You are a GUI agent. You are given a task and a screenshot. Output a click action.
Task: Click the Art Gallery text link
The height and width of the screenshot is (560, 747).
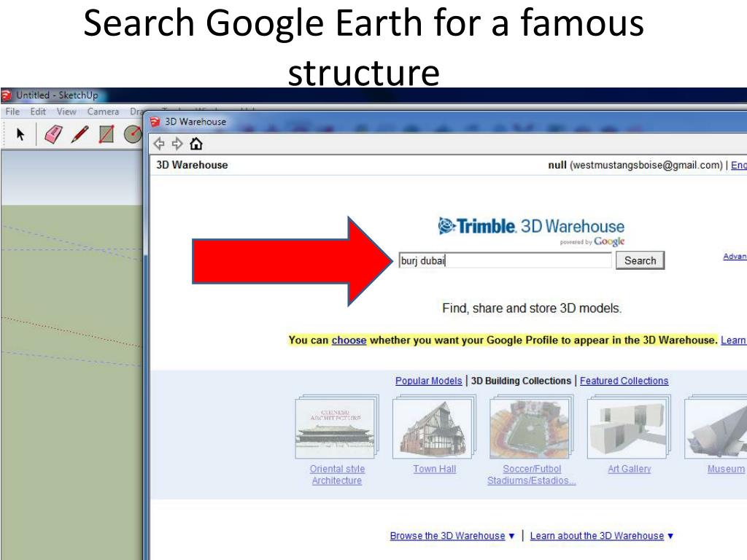coord(629,469)
